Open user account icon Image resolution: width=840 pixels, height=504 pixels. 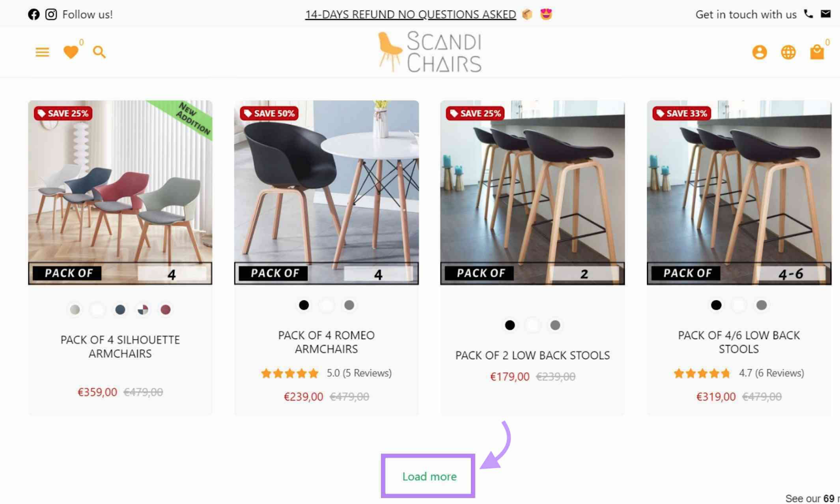tap(759, 52)
